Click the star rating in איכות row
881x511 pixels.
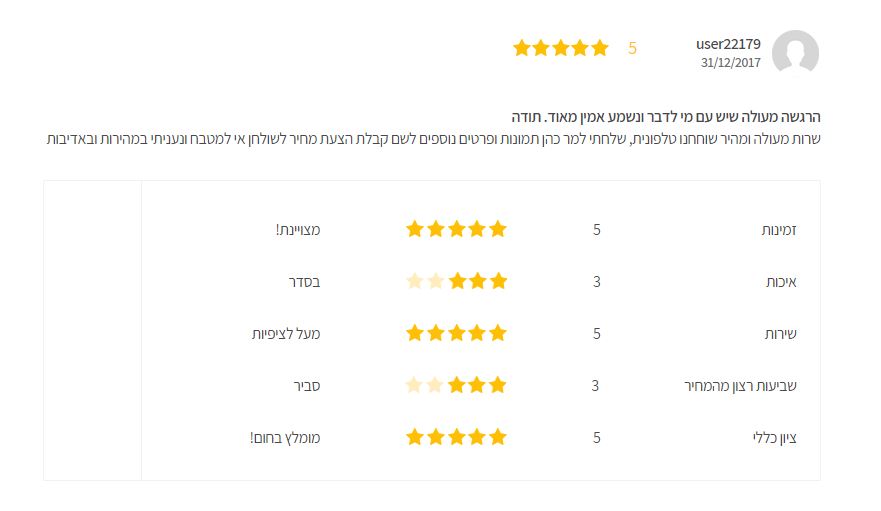456,281
